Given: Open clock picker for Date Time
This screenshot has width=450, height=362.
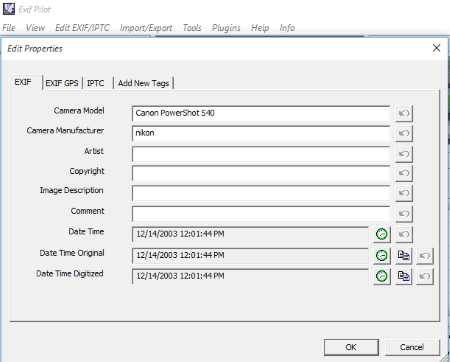Looking at the screenshot, I should point(382,234).
